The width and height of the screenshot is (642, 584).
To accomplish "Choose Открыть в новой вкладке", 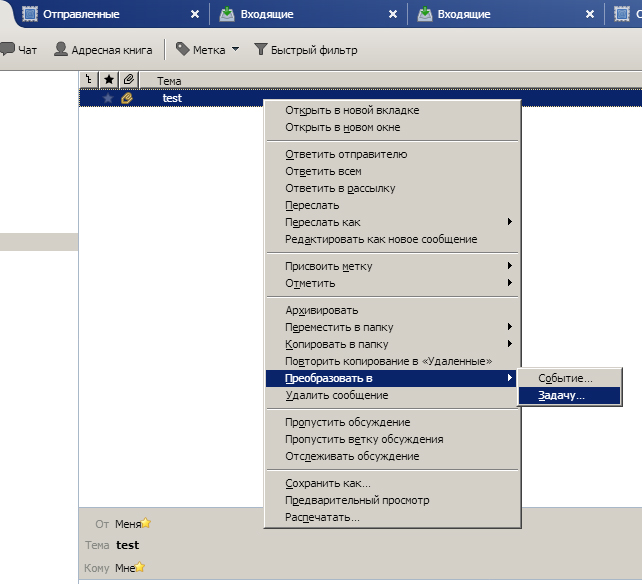I will (x=392, y=110).
